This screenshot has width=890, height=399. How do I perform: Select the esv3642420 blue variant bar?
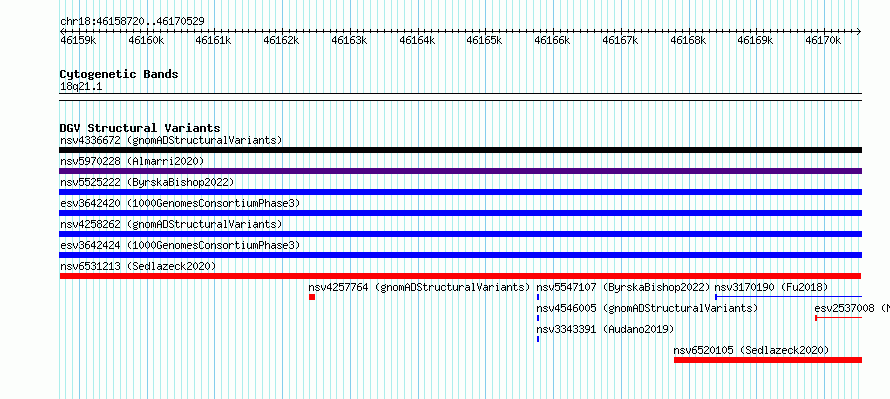[460, 213]
